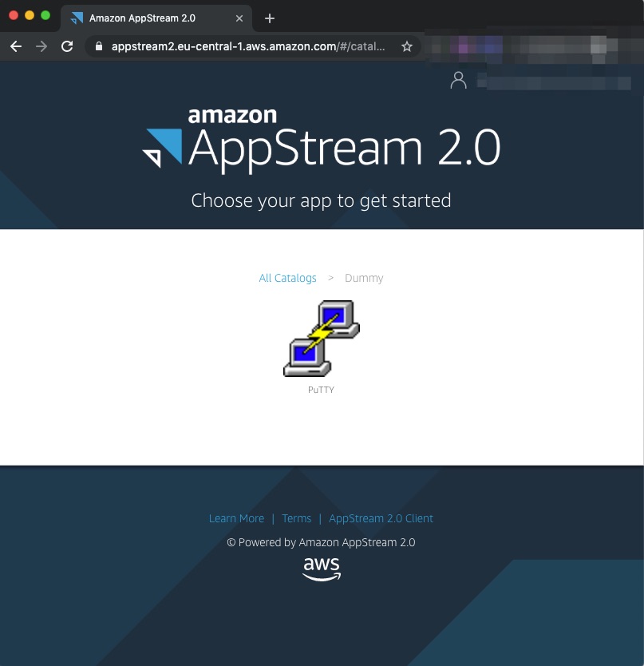Reload the AppStream page
Viewport: 644px width, 666px height.
[x=66, y=46]
